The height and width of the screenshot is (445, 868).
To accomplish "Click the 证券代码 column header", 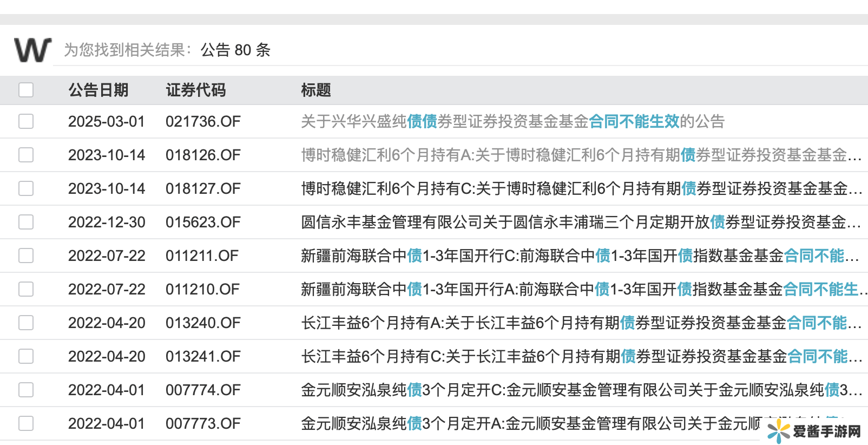I will point(195,90).
